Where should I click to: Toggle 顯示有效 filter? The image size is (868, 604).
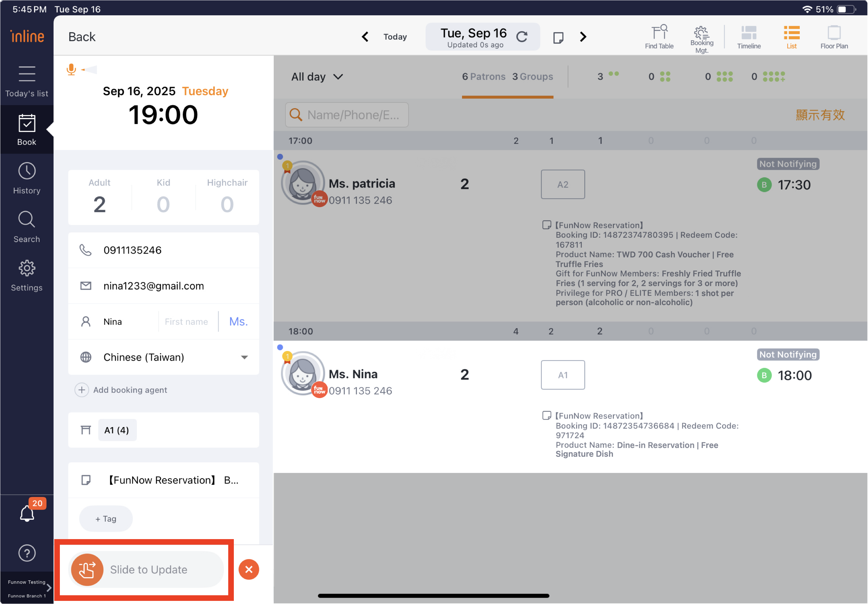(x=820, y=115)
